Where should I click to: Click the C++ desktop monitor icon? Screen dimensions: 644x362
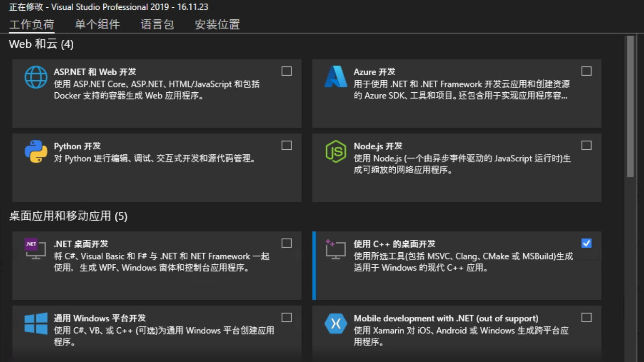point(336,249)
